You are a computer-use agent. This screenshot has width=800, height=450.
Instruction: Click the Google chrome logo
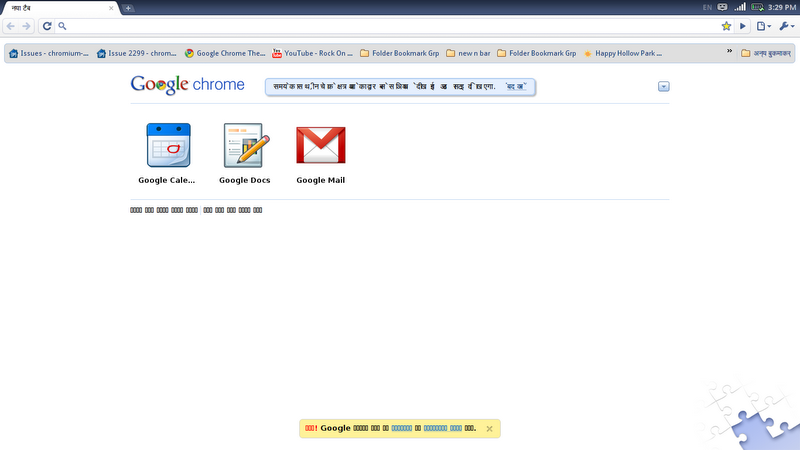pos(187,85)
